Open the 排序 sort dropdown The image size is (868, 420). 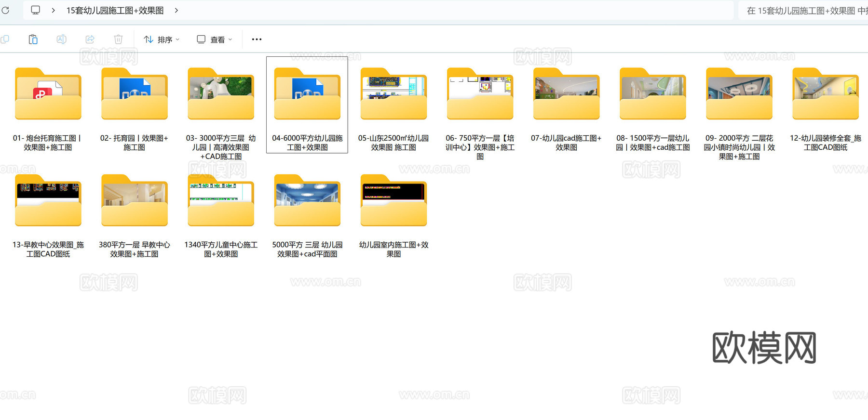(x=162, y=39)
